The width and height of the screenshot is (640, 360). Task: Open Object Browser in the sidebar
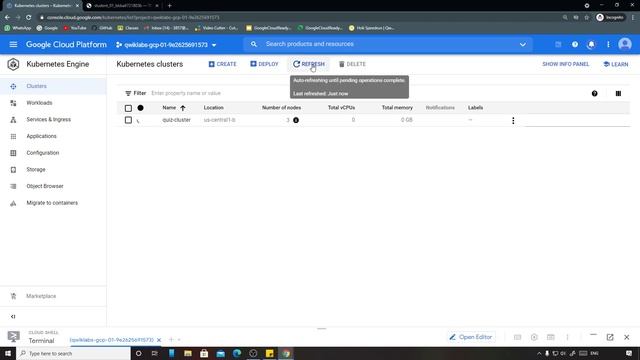click(53, 186)
